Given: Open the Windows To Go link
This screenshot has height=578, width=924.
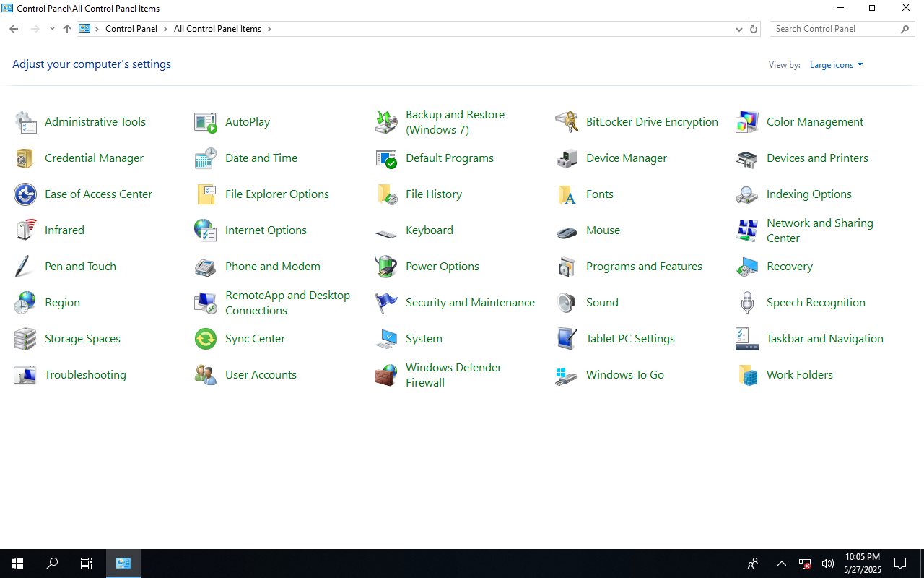Looking at the screenshot, I should pyautogui.click(x=625, y=375).
